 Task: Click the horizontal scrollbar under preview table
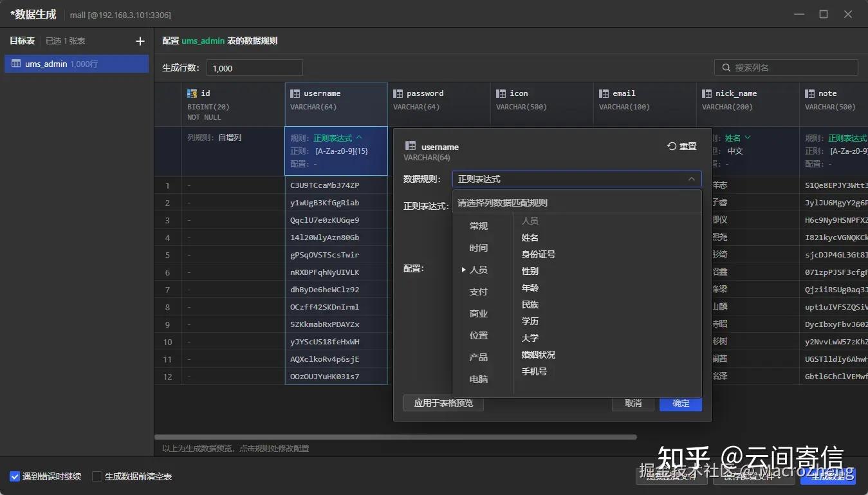(395, 437)
